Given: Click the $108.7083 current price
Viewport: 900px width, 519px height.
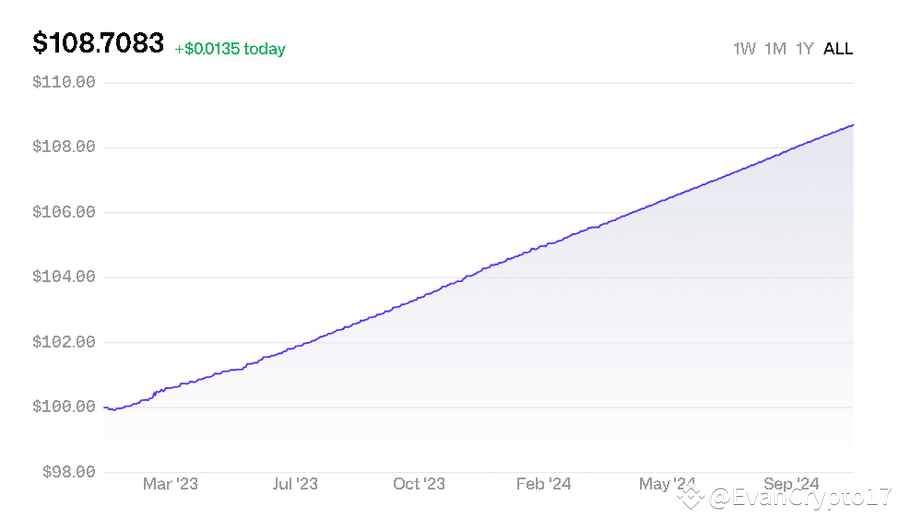Looking at the screenshot, I should pyautogui.click(x=98, y=44).
